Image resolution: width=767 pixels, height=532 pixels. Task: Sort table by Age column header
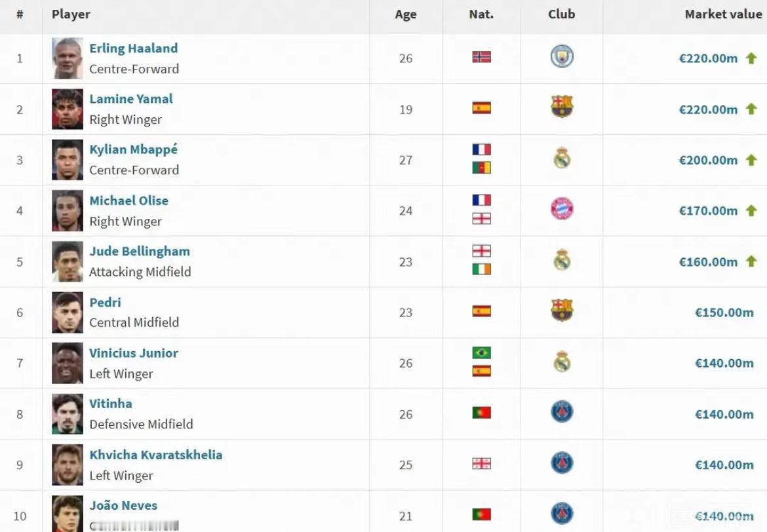point(406,14)
